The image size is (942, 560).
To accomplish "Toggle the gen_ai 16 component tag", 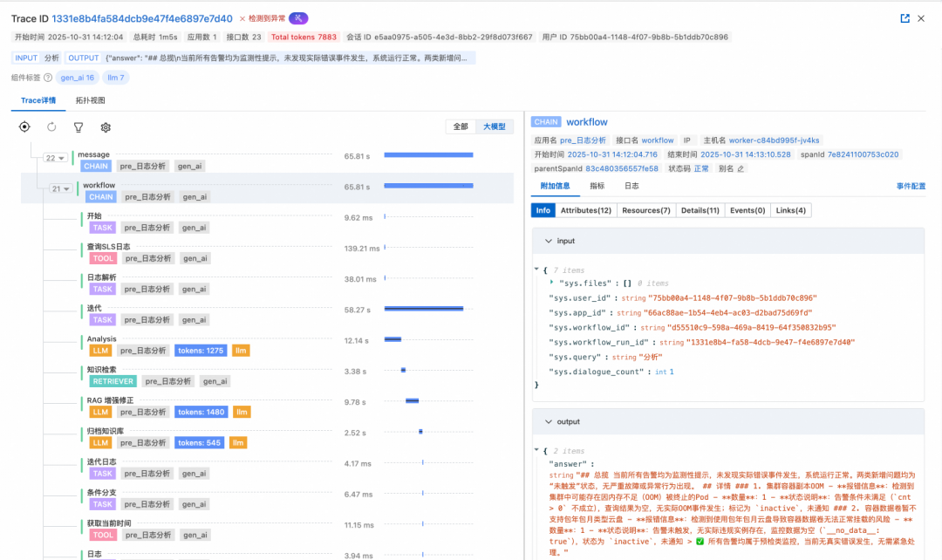I will point(77,78).
